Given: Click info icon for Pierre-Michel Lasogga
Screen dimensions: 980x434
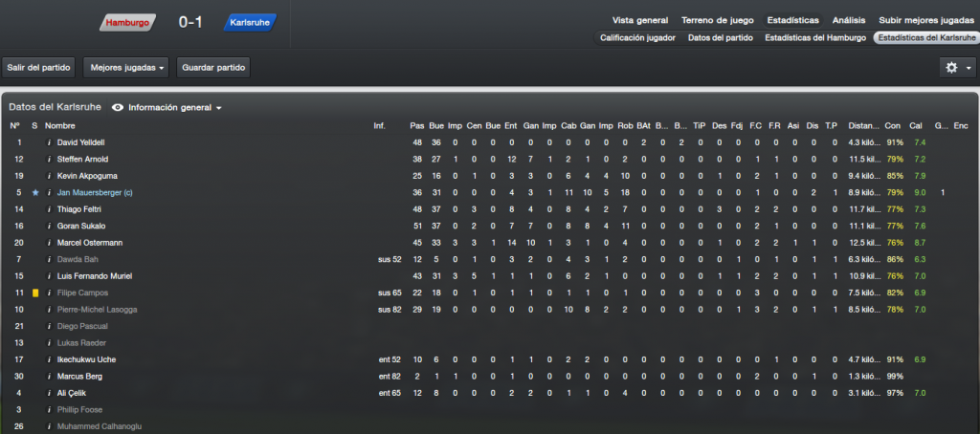Looking at the screenshot, I should coord(49,309).
